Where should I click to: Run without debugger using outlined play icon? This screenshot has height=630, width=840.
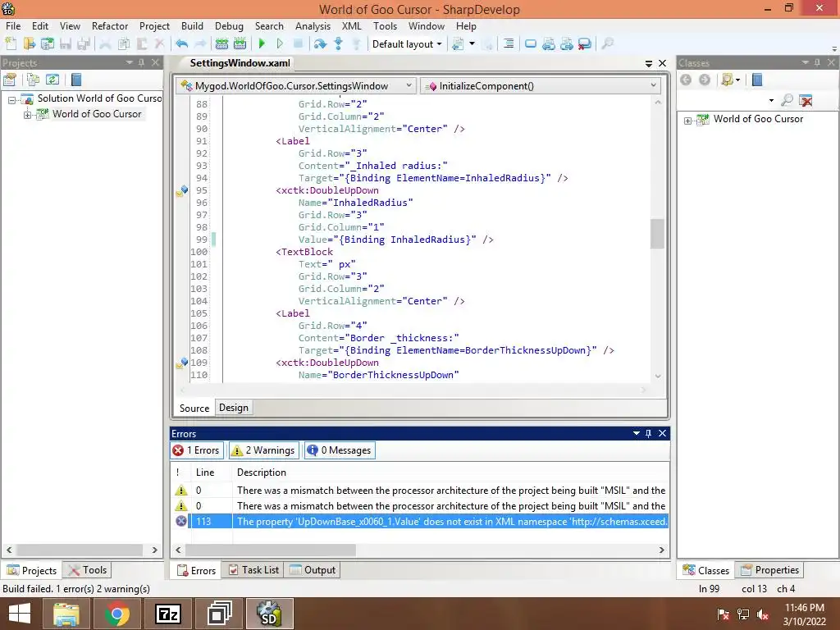pyautogui.click(x=280, y=44)
